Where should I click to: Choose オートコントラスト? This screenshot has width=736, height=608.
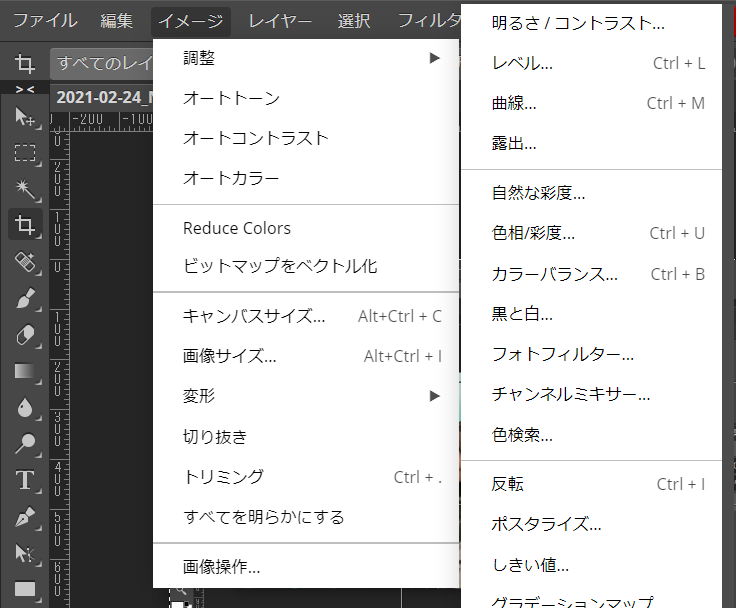(x=306, y=138)
